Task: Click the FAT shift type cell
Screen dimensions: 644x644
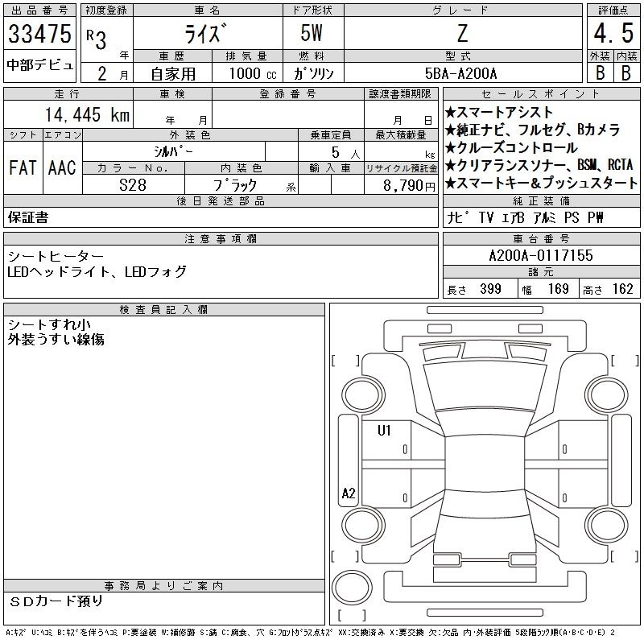Action: click(23, 168)
